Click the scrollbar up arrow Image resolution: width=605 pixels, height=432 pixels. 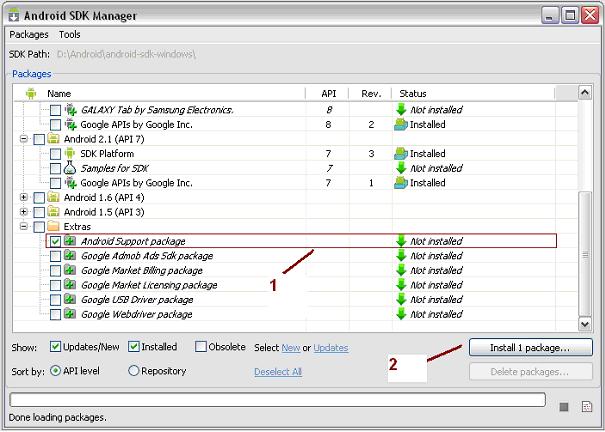pos(585,93)
